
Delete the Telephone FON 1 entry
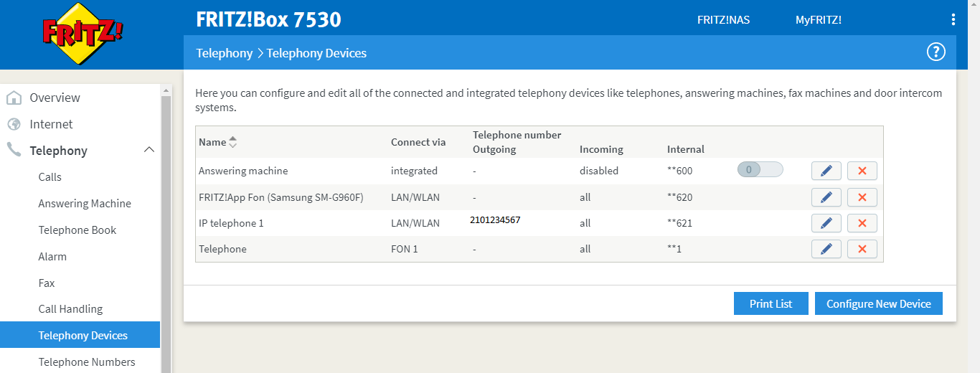tap(862, 249)
